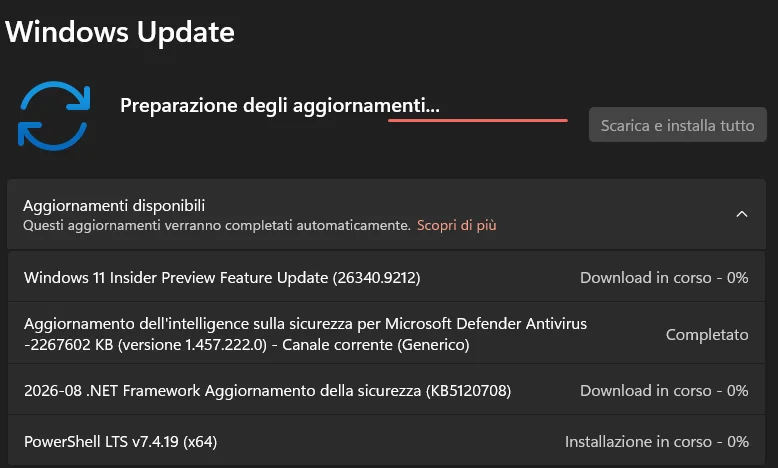Image resolution: width=778 pixels, height=468 pixels.
Task: Open the Scopri di più link
Action: click(x=456, y=225)
